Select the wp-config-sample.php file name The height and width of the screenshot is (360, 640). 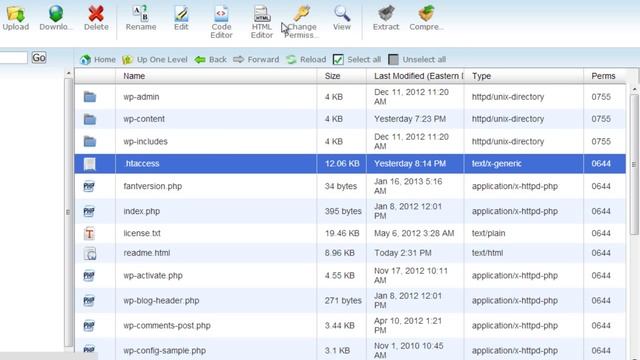pos(164,351)
